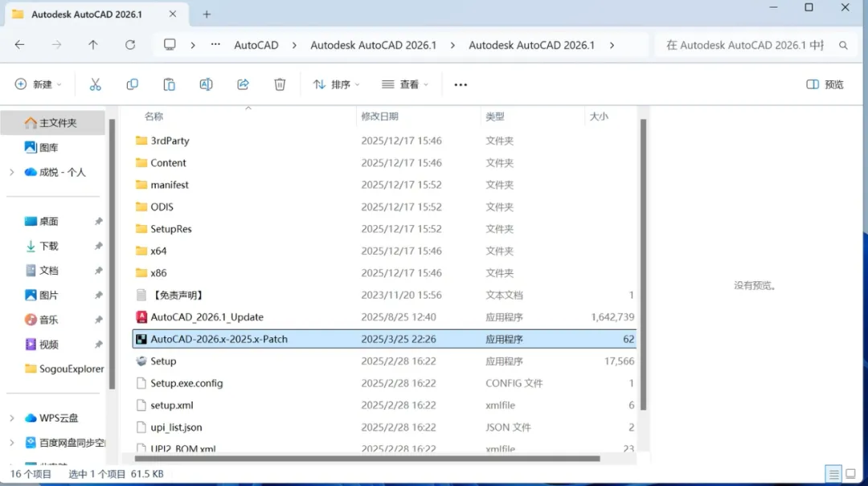Click the file list vertical scrollbar
This screenshot has height=486, width=868.
[643, 264]
